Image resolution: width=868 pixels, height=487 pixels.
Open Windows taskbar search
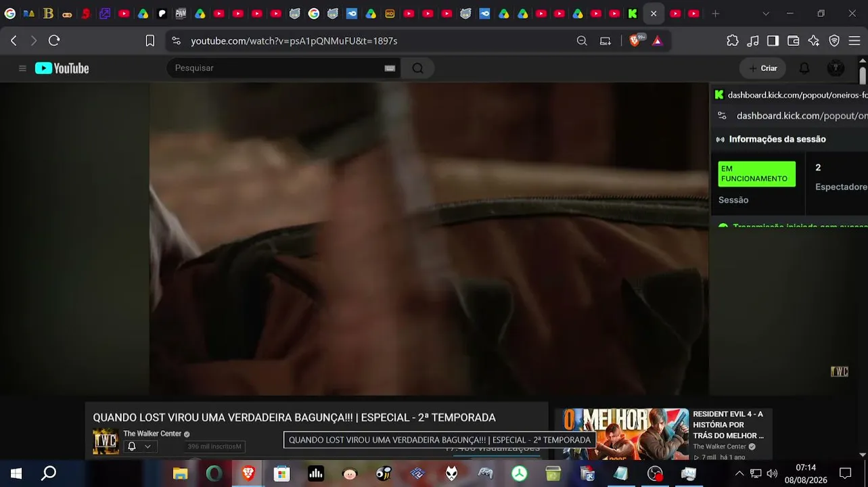[49, 473]
